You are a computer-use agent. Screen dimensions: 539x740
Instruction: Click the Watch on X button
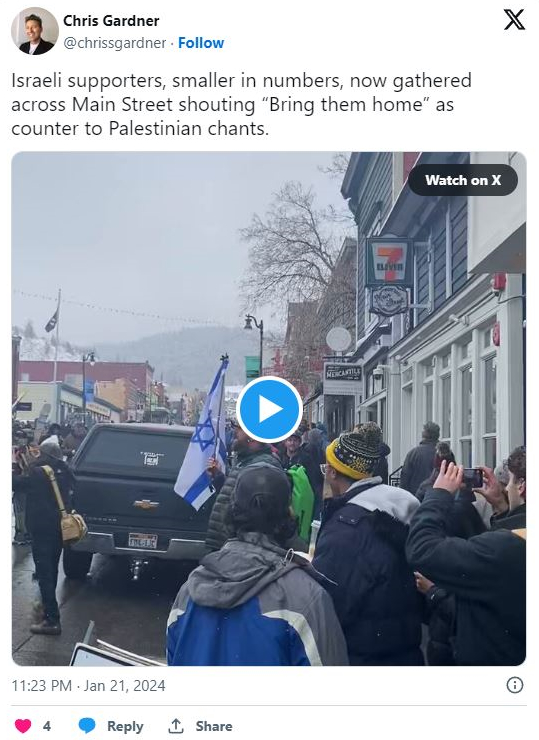(463, 180)
